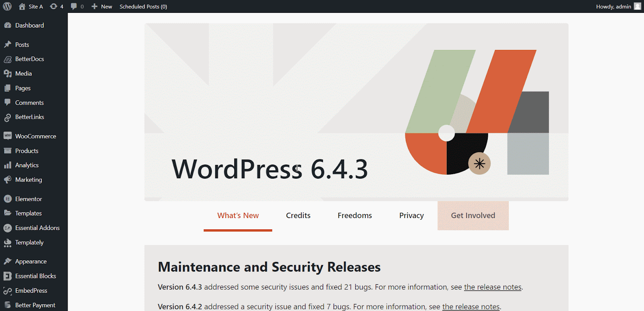Click the WordPress logo icon in admin bar
The width and height of the screenshot is (644, 311).
point(7,6)
